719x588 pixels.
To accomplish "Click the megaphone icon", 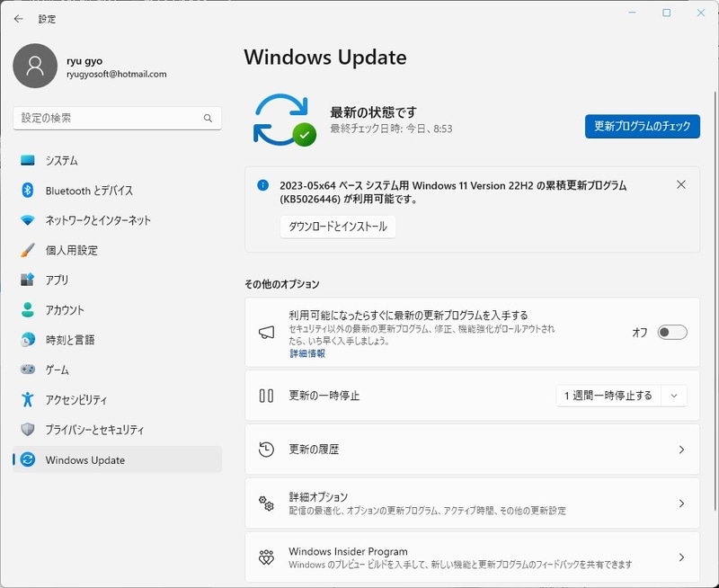I will click(266, 332).
